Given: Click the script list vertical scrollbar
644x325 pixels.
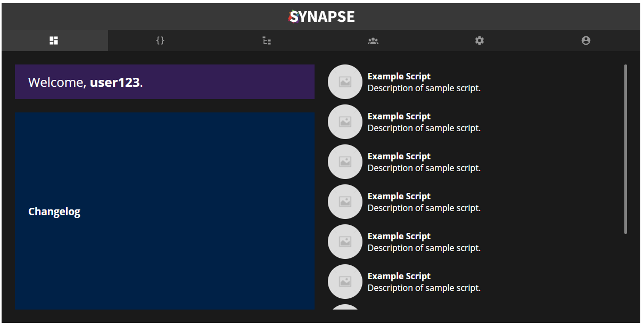Looking at the screenshot, I should click(x=625, y=149).
